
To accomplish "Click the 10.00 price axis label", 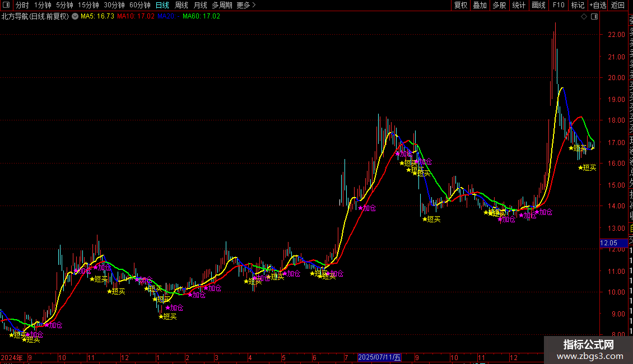I will coord(616,292).
